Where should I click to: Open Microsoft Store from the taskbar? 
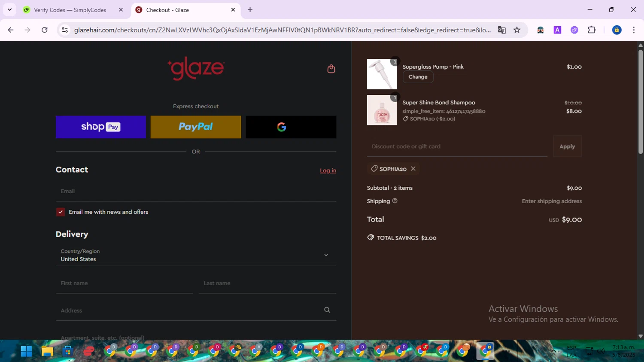click(x=67, y=351)
